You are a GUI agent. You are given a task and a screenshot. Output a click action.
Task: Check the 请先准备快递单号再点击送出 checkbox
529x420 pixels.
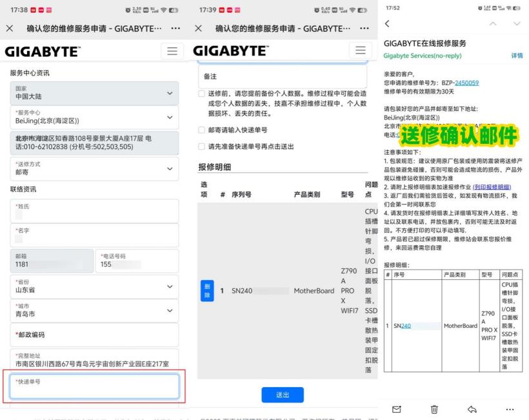202,146
